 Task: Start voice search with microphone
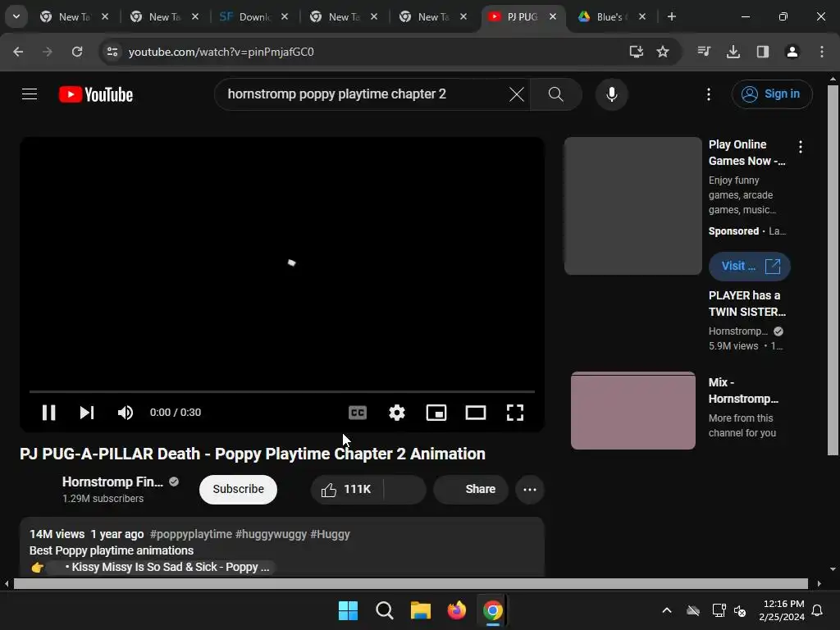point(611,94)
